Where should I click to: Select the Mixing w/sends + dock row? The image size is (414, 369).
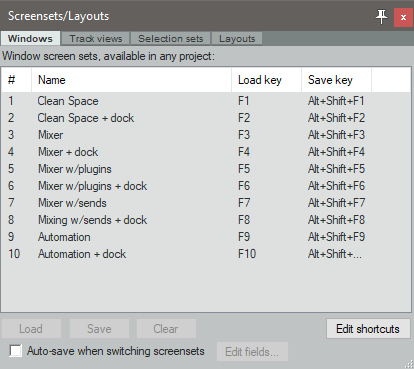coord(206,220)
